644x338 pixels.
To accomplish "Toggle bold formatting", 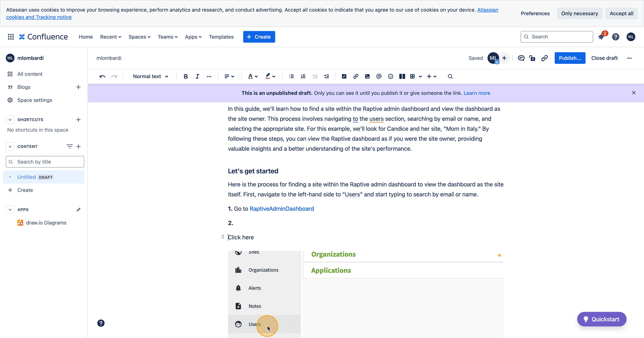I will click(186, 77).
